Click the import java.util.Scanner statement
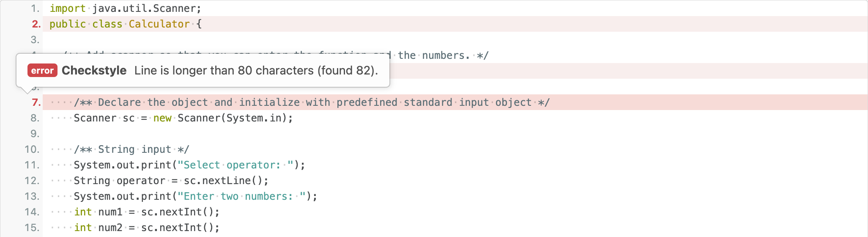The image size is (868, 237). [125, 8]
